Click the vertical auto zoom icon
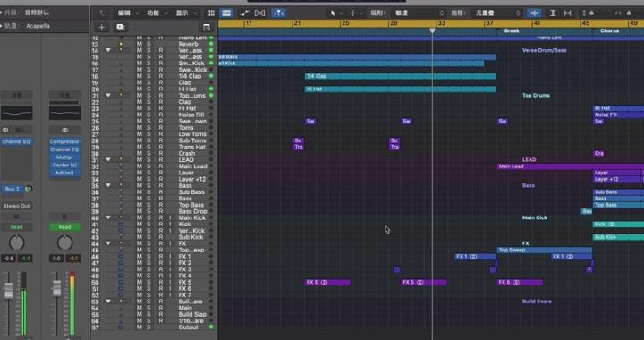Image resolution: width=644 pixels, height=340 pixels. click(x=553, y=13)
